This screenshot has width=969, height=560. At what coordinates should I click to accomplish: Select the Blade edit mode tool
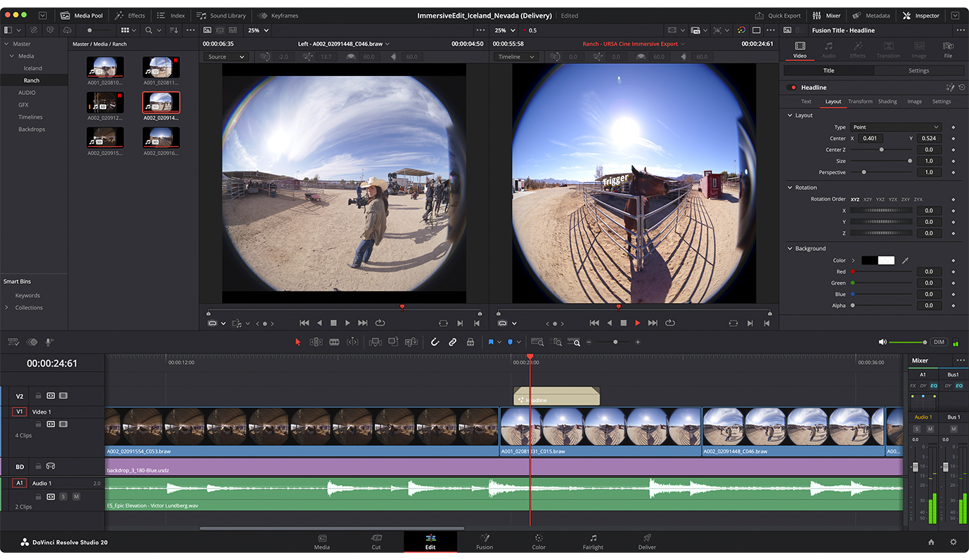point(334,342)
